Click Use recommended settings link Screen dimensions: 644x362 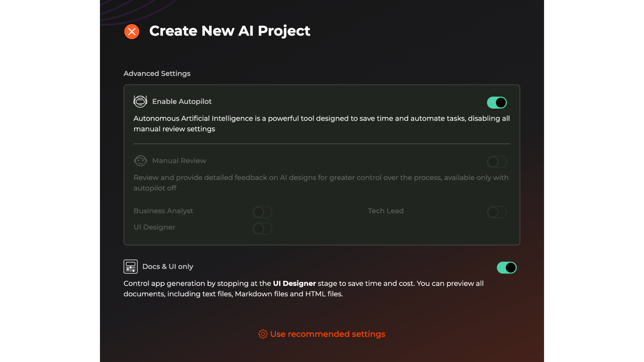(328, 334)
